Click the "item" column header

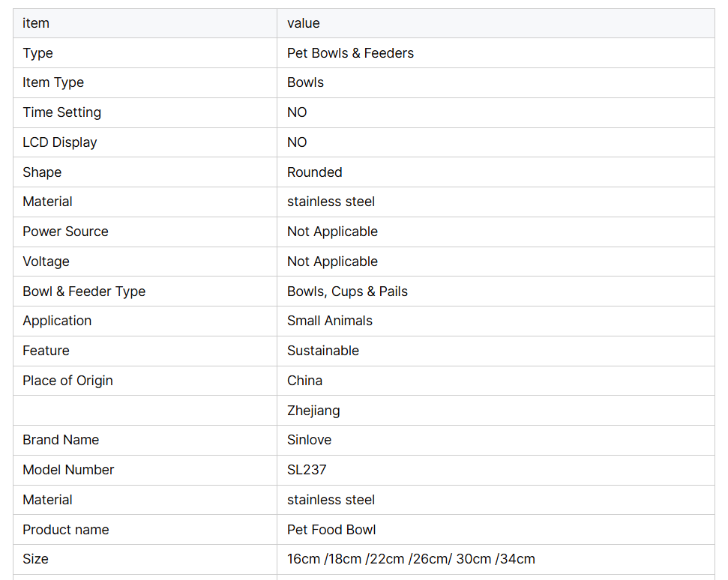coord(36,23)
